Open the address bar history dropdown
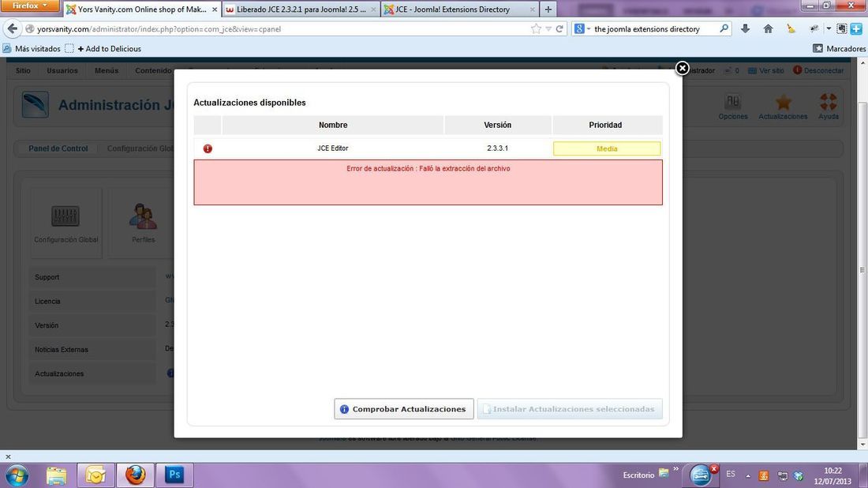The width and height of the screenshot is (868, 488). tap(548, 28)
